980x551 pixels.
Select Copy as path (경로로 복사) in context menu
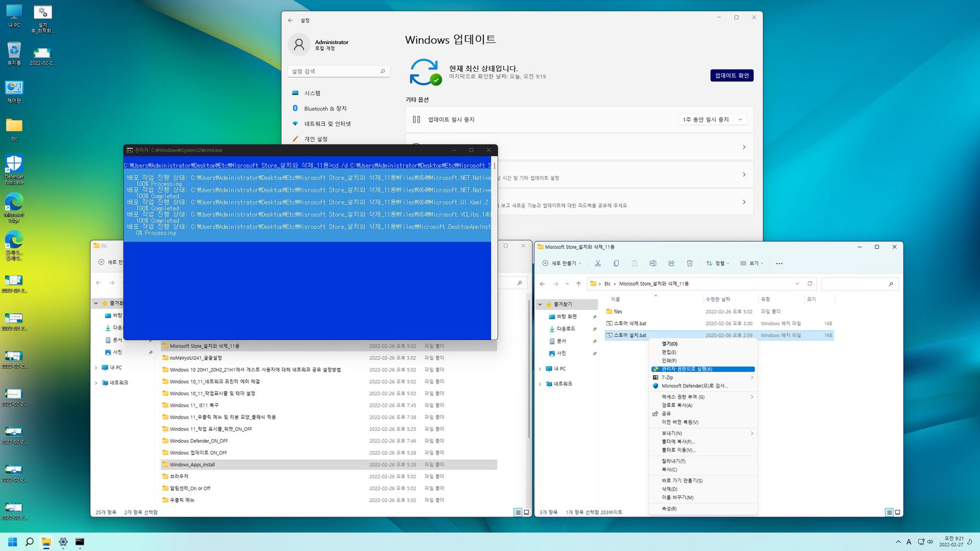pyautogui.click(x=703, y=406)
